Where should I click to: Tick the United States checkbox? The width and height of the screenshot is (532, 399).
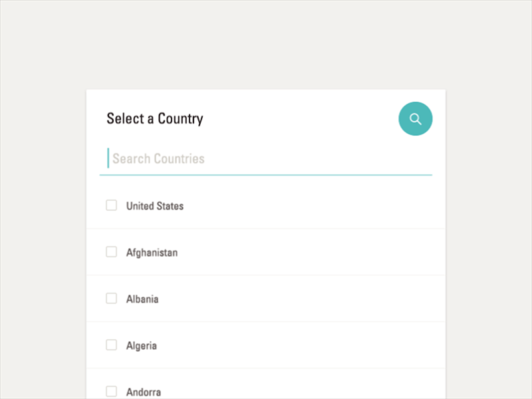(x=112, y=205)
